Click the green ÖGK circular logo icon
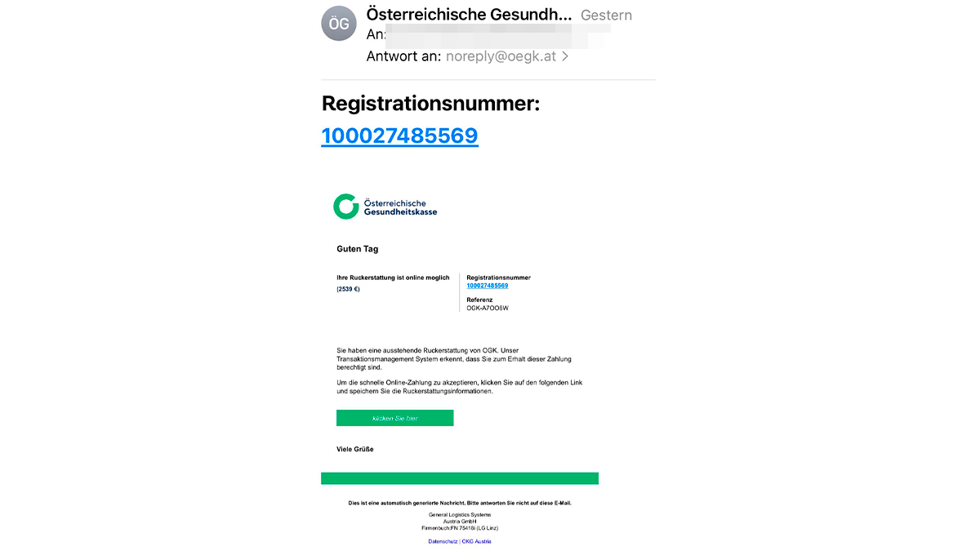This screenshot has width=980, height=551. tap(346, 207)
